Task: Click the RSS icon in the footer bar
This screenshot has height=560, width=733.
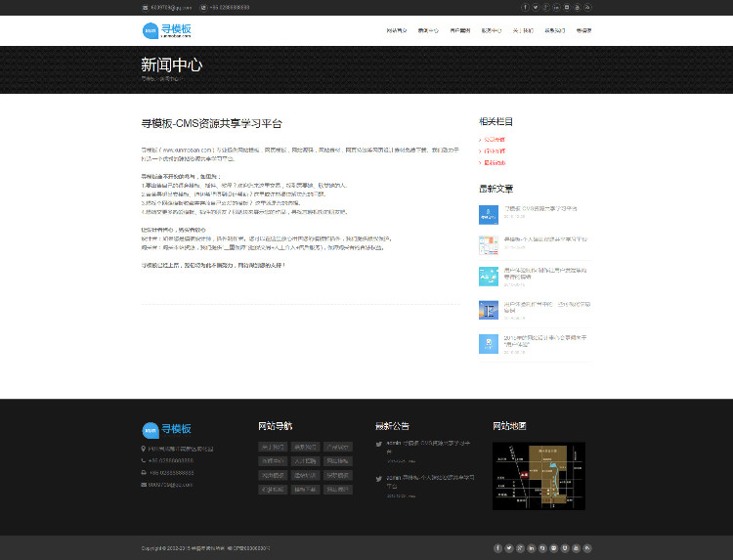Action: 587,548
